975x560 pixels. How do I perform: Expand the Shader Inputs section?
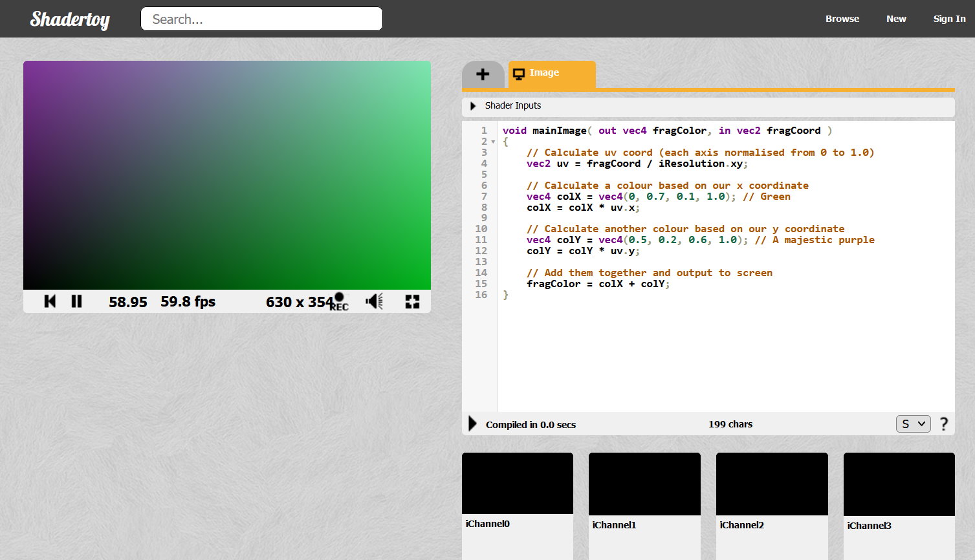tap(473, 106)
